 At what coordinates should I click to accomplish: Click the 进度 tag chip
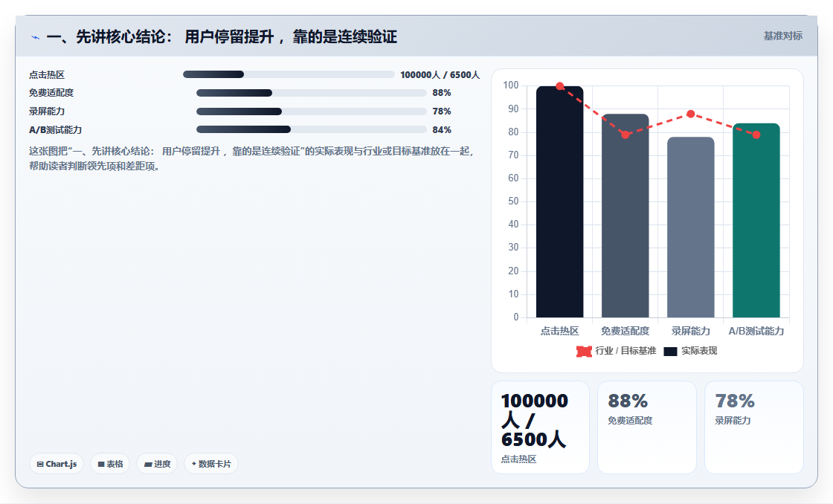tap(157, 464)
